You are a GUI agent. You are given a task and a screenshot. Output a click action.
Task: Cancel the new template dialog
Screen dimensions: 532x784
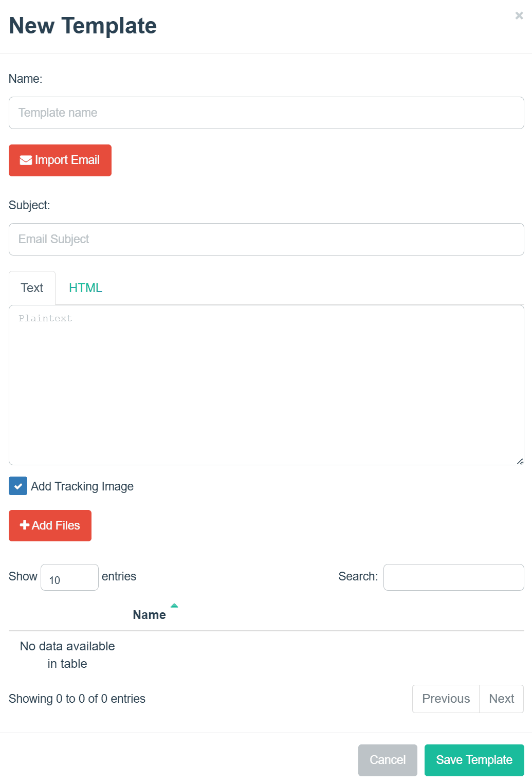tap(388, 760)
